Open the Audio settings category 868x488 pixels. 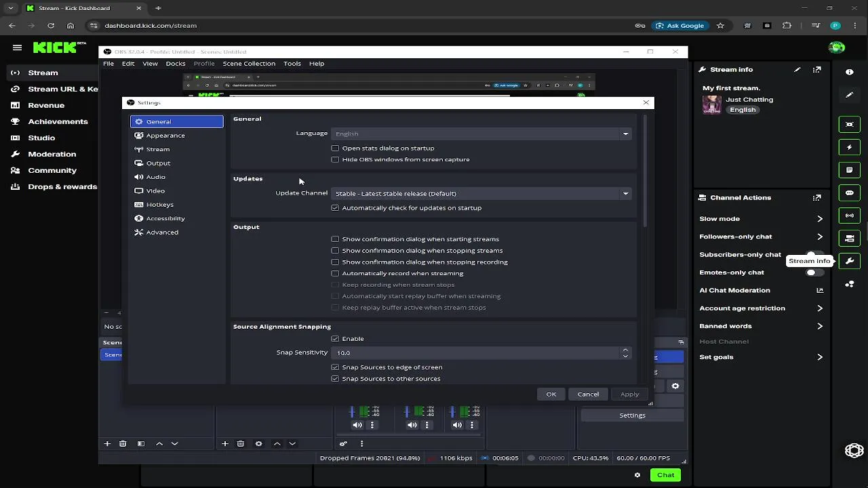[177, 177]
